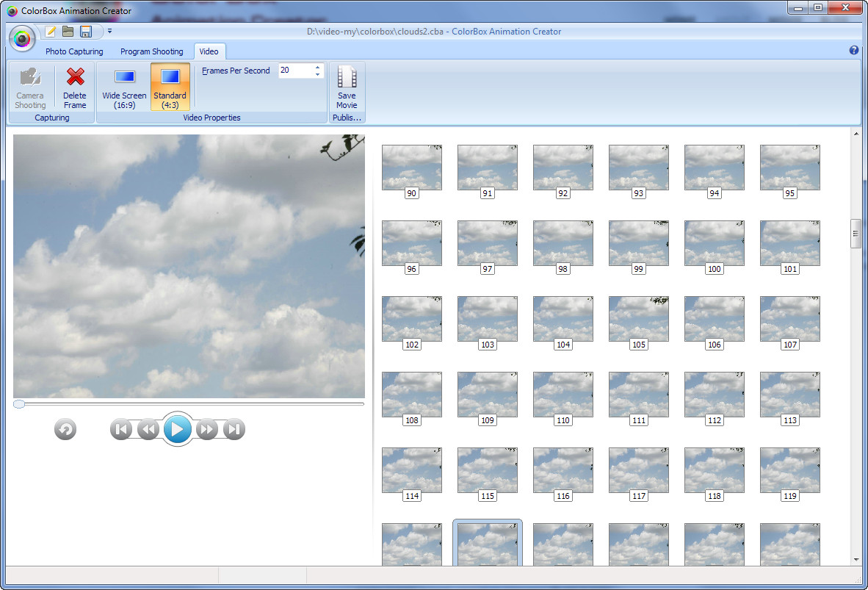The width and height of the screenshot is (868, 590).
Task: Click frame number label 115
Action: [x=488, y=496]
